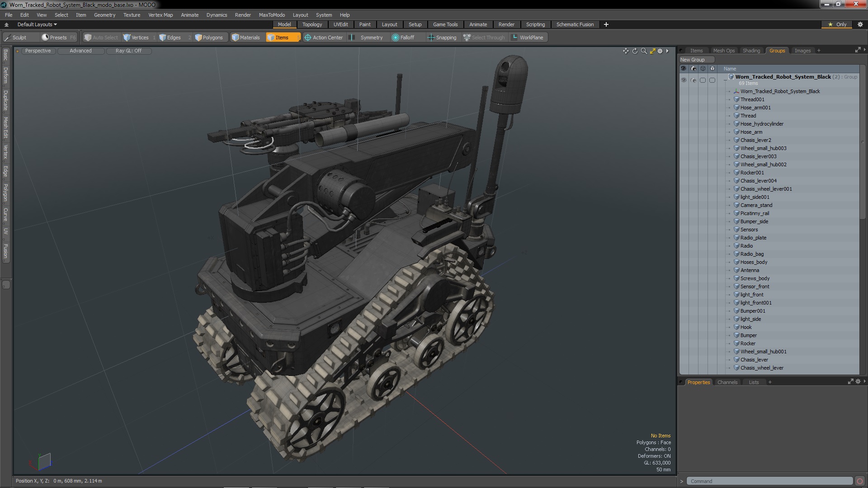Add a new layout tab with plus
The width and height of the screenshot is (868, 488).
pos(606,24)
